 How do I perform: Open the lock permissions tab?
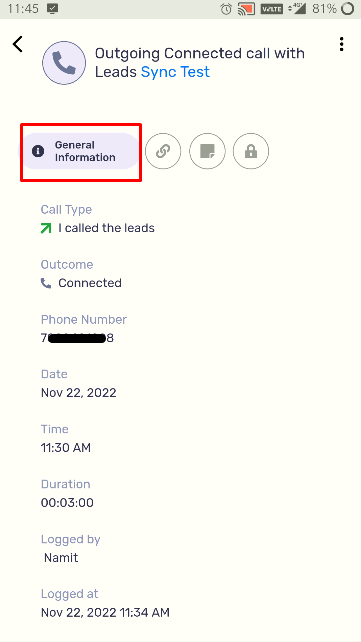251,151
